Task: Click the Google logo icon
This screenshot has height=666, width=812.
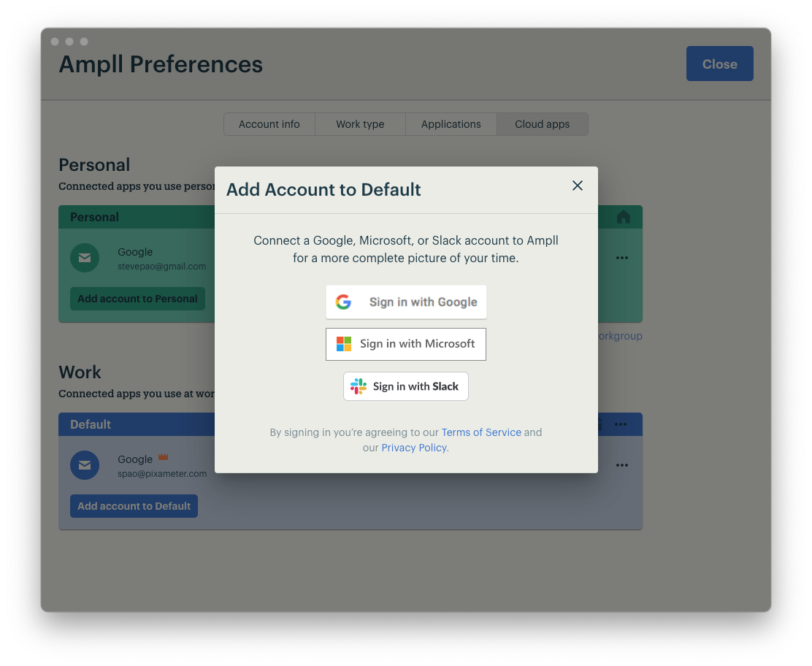Action: pyautogui.click(x=343, y=302)
